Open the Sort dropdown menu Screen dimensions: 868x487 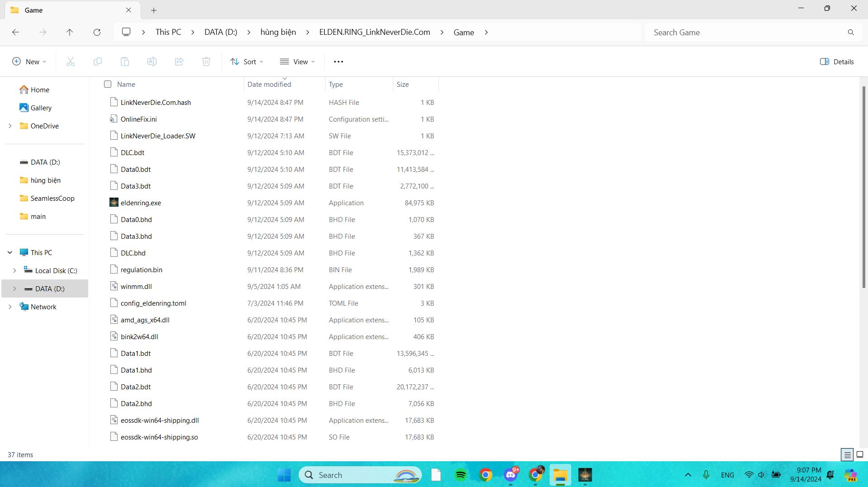(247, 61)
